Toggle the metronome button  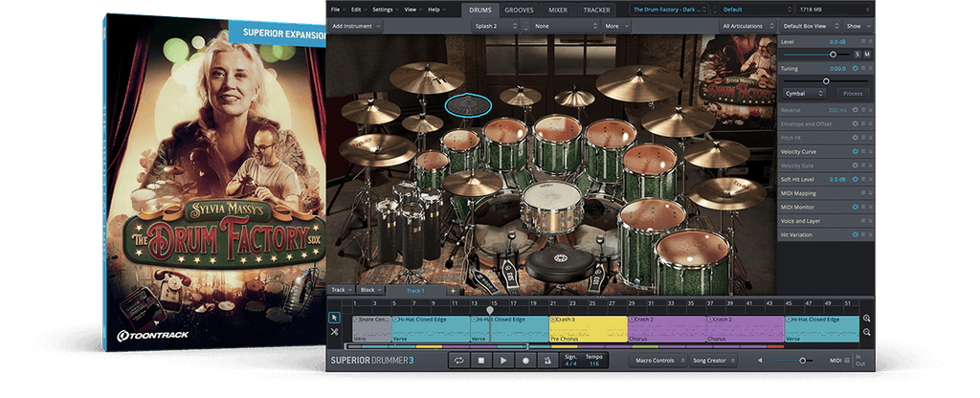click(x=548, y=361)
